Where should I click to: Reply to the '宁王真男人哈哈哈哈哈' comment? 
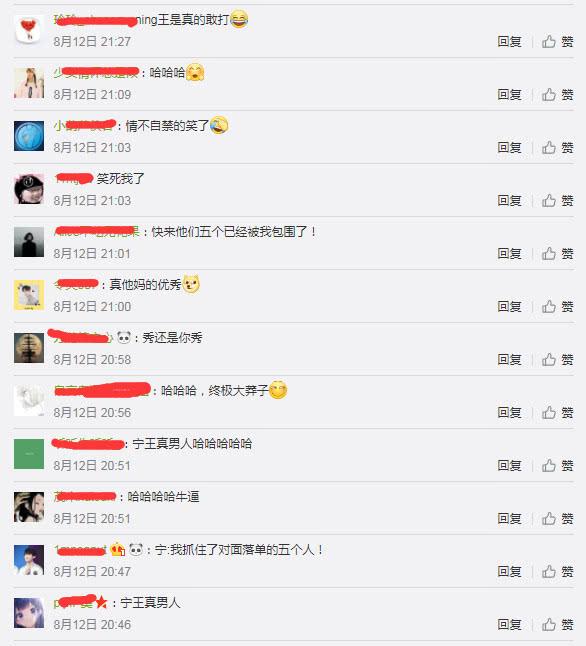point(509,466)
